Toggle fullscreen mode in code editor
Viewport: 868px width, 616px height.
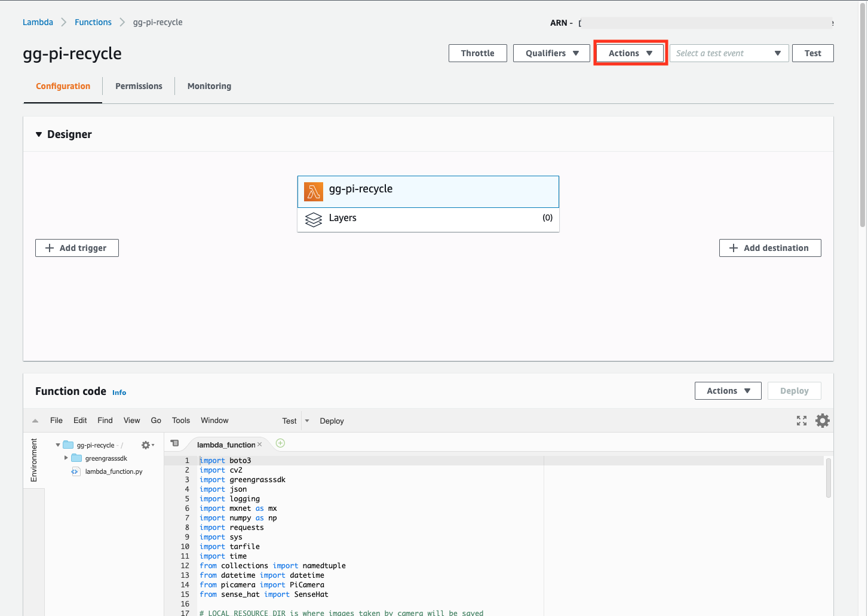pos(802,421)
